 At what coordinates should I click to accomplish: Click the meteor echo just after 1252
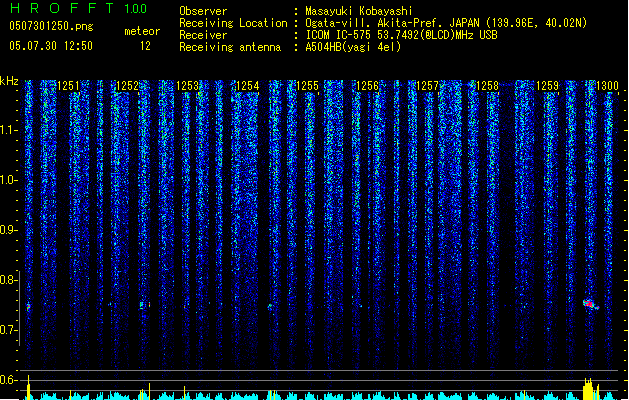(x=145, y=305)
